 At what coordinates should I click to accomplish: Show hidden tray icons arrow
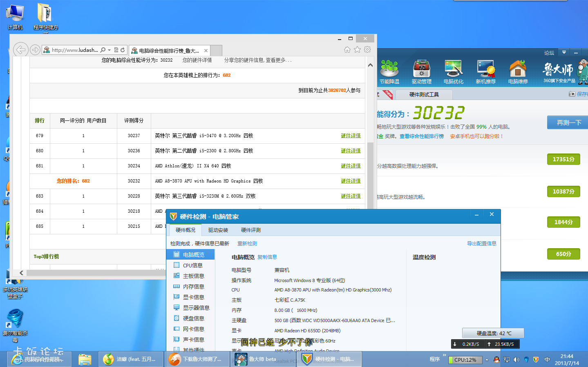click(x=487, y=360)
